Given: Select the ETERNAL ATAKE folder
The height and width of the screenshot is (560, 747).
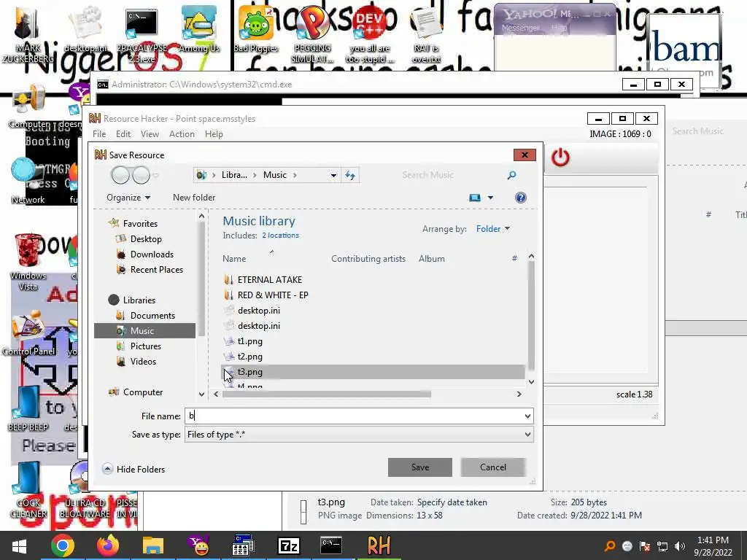Looking at the screenshot, I should coord(270,280).
